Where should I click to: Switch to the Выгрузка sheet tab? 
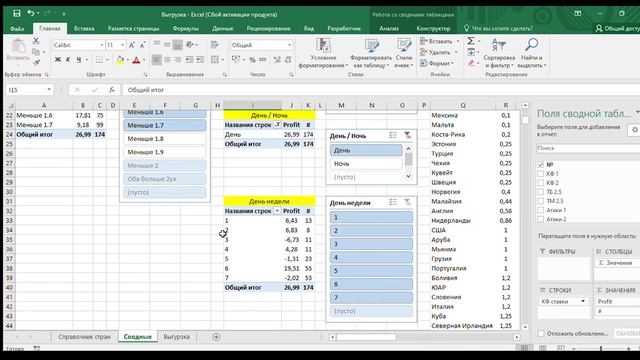177,337
